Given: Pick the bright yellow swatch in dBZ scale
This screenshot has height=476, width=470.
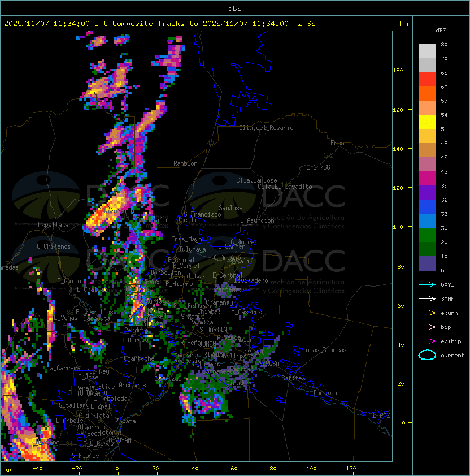Looking at the screenshot, I should 427,122.
